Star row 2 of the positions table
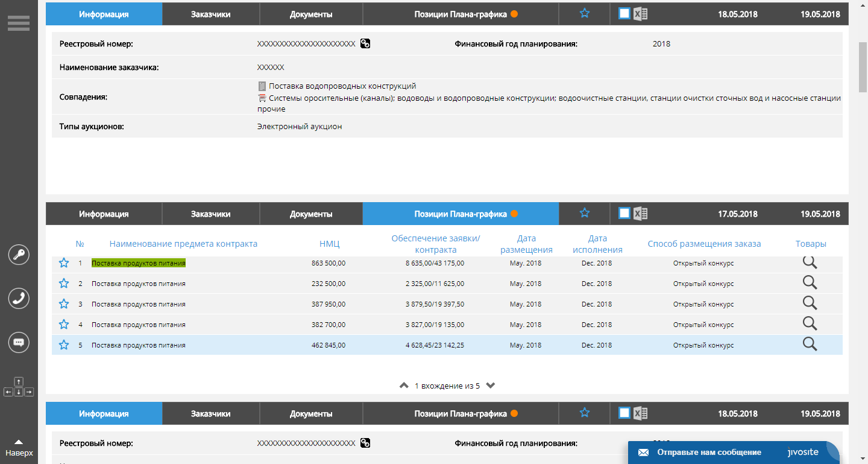This screenshot has width=868, height=464. tap(64, 284)
